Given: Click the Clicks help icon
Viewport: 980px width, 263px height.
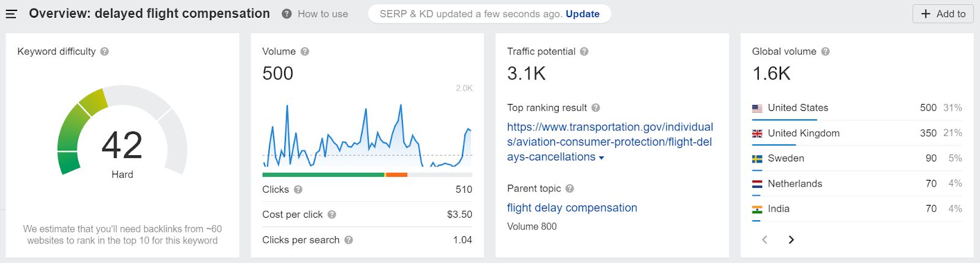Looking at the screenshot, I should click(298, 190).
